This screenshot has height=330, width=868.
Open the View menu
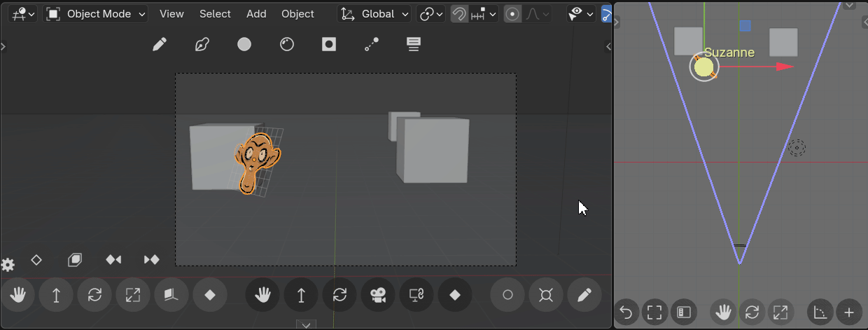pyautogui.click(x=171, y=13)
